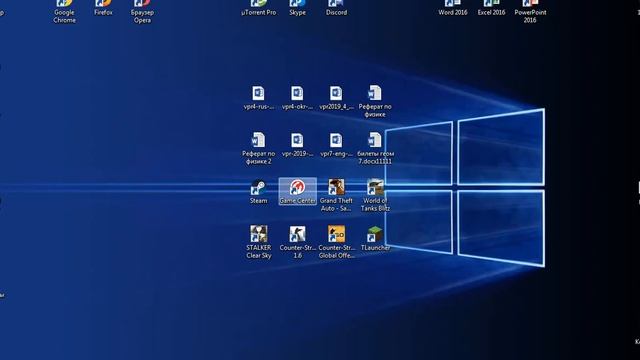This screenshot has width=640, height=360.
Task: Select the vpr4-rus Word document
Action: (x=258, y=98)
